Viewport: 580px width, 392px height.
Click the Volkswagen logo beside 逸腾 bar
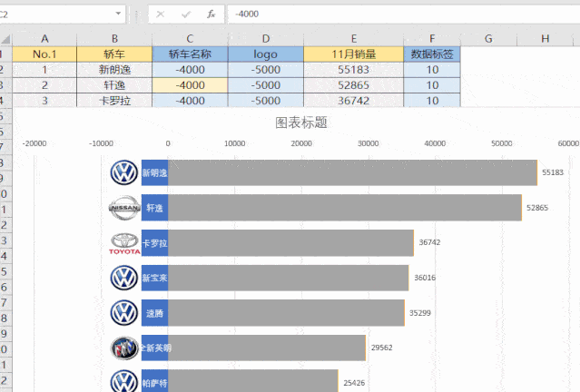click(124, 313)
